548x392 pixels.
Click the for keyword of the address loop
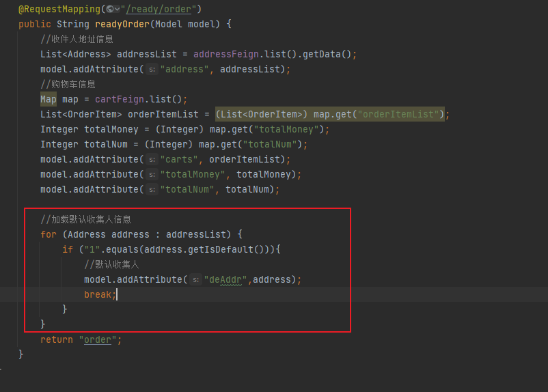[x=49, y=234]
